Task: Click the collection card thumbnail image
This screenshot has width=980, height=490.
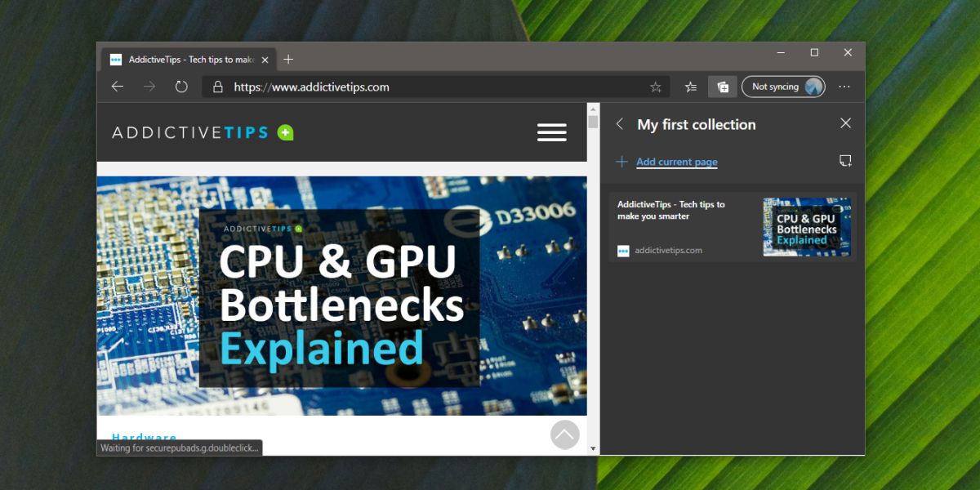Action: 807,227
